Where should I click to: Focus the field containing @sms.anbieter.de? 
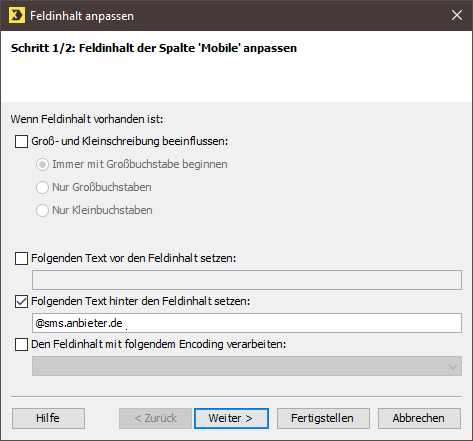click(247, 323)
